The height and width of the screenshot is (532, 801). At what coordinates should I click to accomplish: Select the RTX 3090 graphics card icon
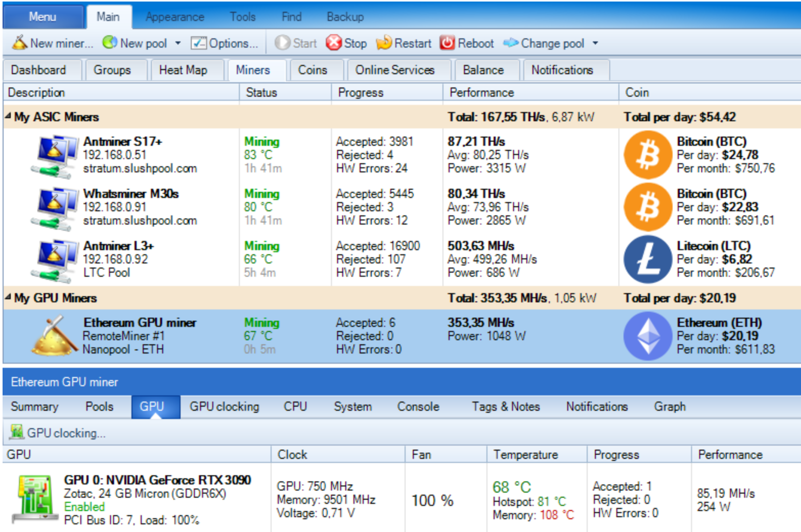tap(34, 499)
